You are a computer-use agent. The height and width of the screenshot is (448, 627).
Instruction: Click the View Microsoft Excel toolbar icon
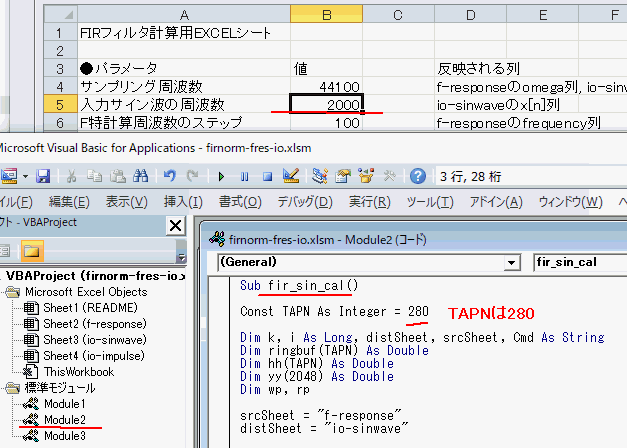(9, 176)
